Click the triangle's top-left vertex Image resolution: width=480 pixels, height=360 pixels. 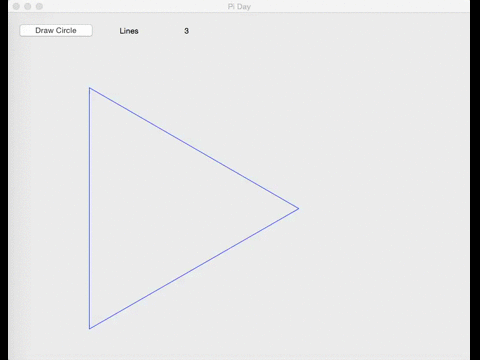[89, 88]
